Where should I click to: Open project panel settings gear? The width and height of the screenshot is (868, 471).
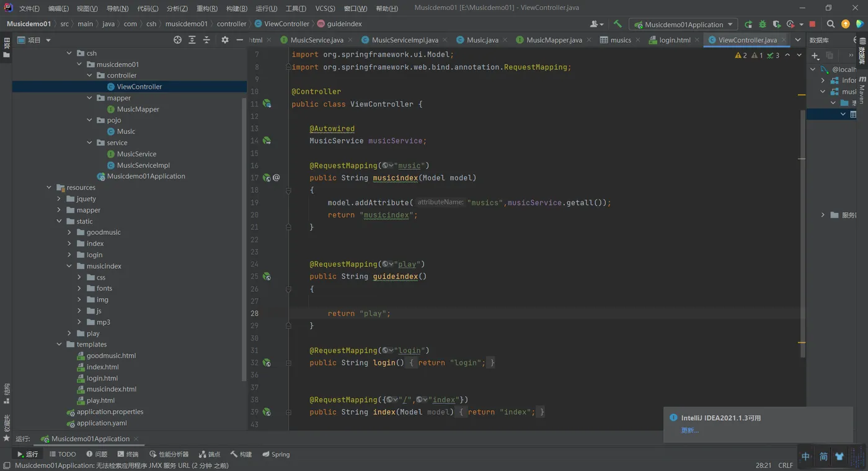point(225,40)
